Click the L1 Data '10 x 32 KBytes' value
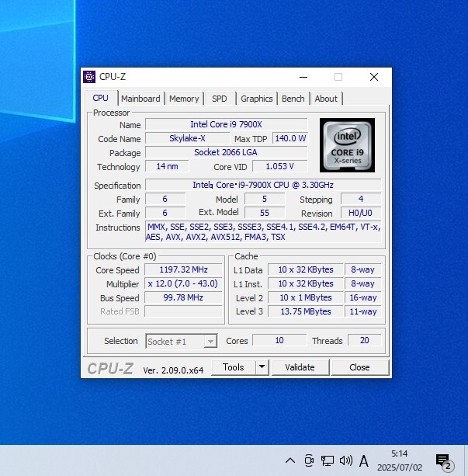 [306, 269]
